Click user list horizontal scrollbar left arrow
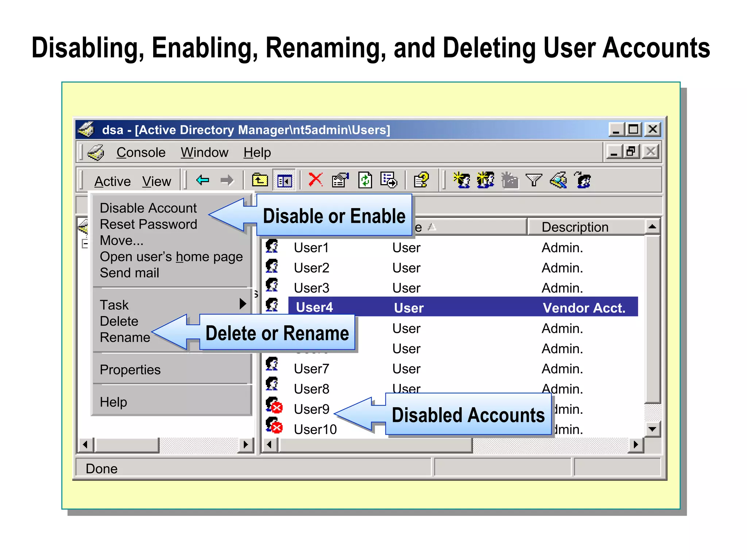 270,445
